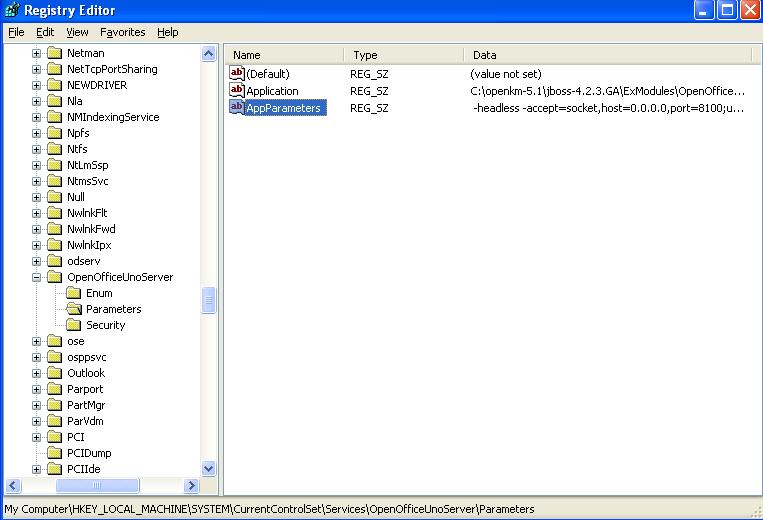The height and width of the screenshot is (520, 763).
Task: Click the Security subkey folder icon
Action: coord(73,325)
